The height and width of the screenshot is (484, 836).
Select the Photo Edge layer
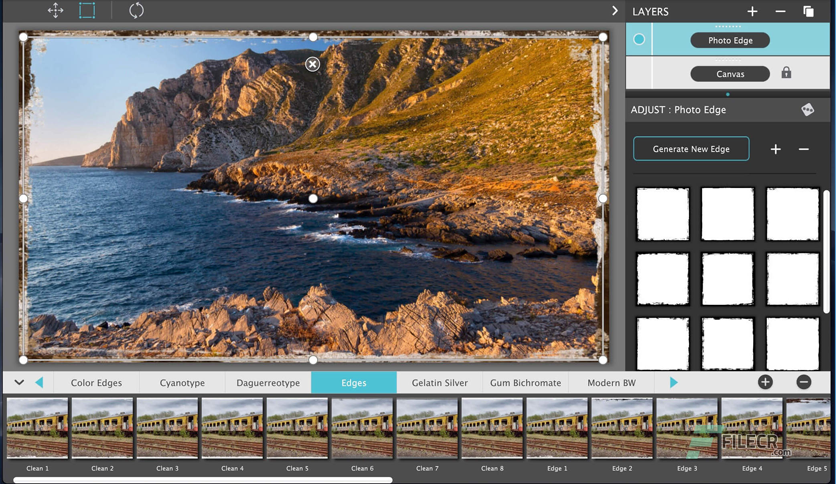730,40
